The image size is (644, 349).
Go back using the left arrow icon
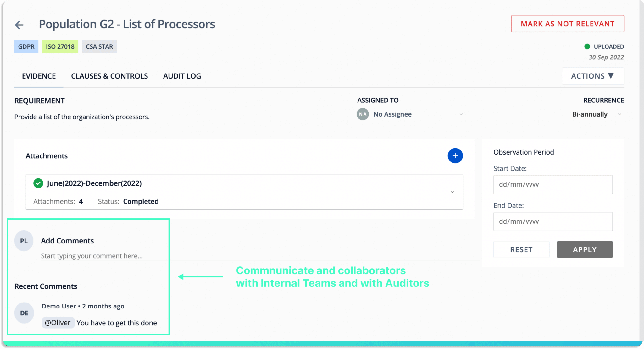pos(19,25)
